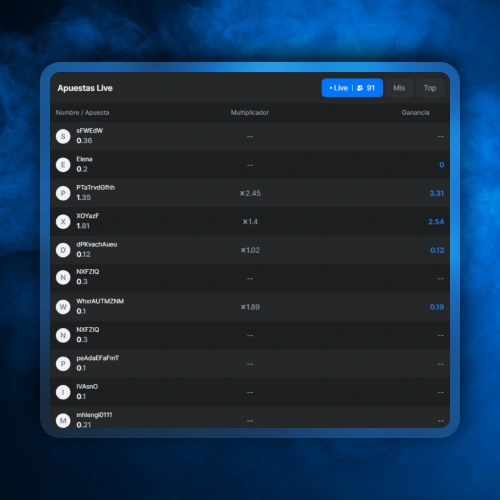Click the 1.35 bet amount
This screenshot has width=500, height=500.
coord(84,197)
